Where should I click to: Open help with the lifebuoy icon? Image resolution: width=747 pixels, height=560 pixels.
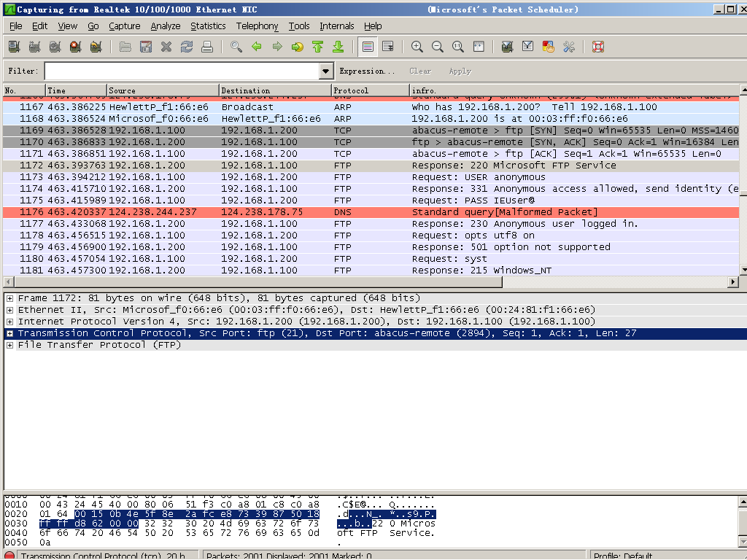coord(598,47)
